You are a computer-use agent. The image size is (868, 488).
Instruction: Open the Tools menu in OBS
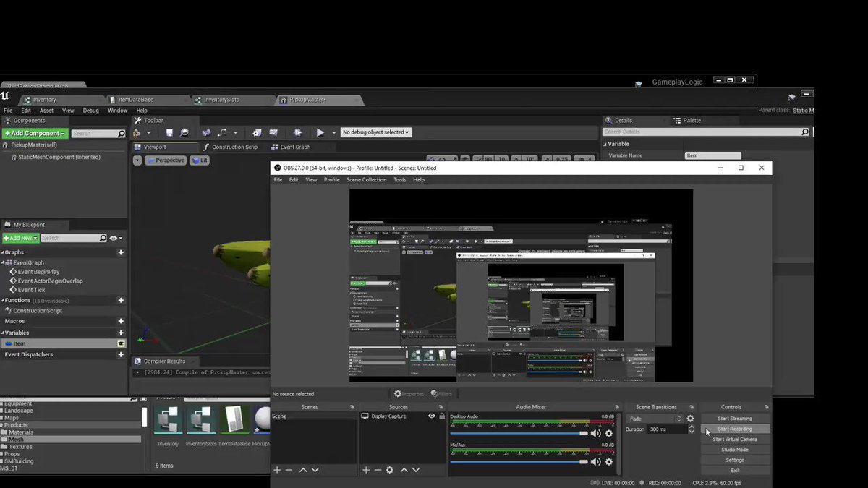(x=400, y=179)
